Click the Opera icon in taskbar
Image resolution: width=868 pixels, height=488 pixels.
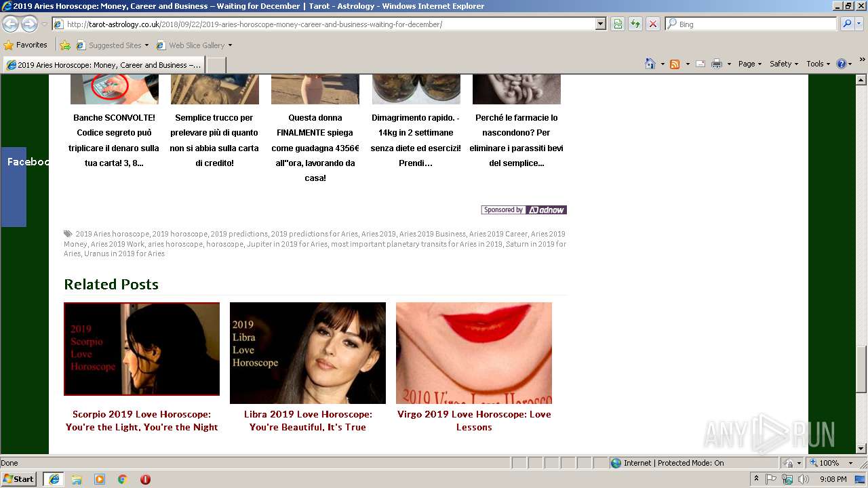click(x=145, y=479)
